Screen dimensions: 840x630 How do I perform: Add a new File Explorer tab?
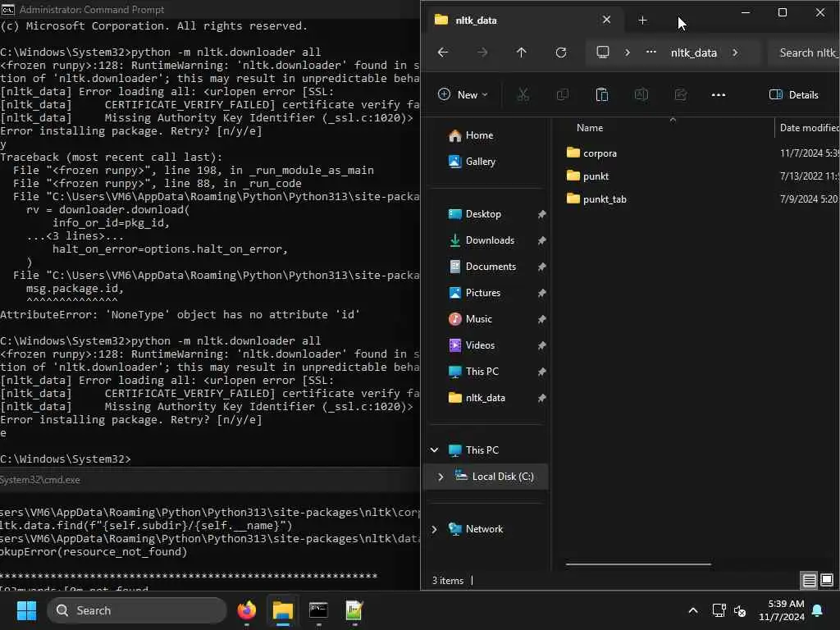point(642,21)
